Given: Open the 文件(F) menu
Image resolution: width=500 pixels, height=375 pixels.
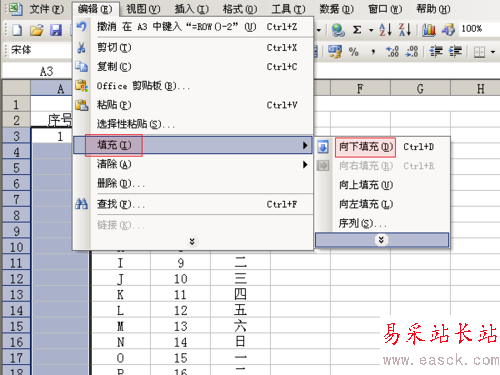Looking at the screenshot, I should pyautogui.click(x=46, y=9).
